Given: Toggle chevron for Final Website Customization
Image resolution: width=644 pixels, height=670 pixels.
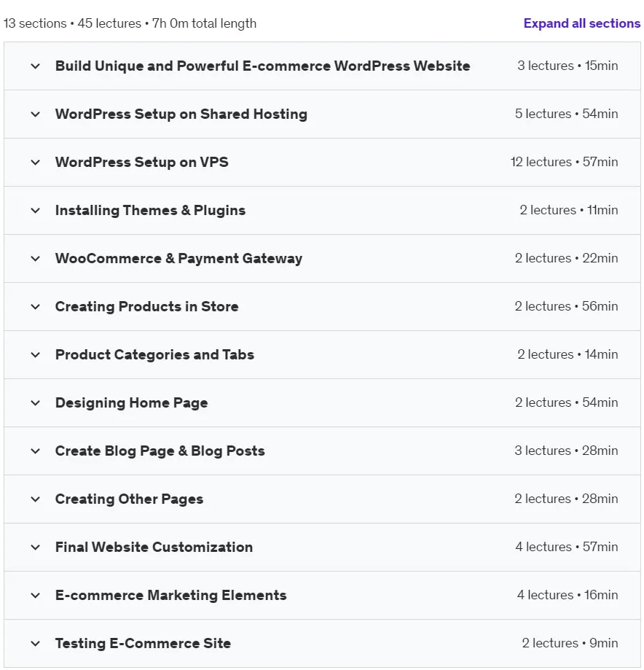Looking at the screenshot, I should [36, 548].
